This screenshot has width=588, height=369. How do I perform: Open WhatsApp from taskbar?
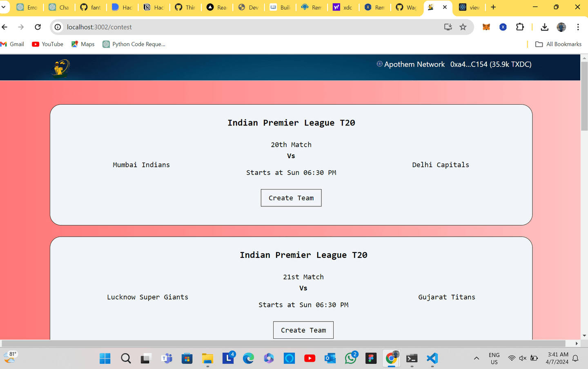pyautogui.click(x=351, y=358)
